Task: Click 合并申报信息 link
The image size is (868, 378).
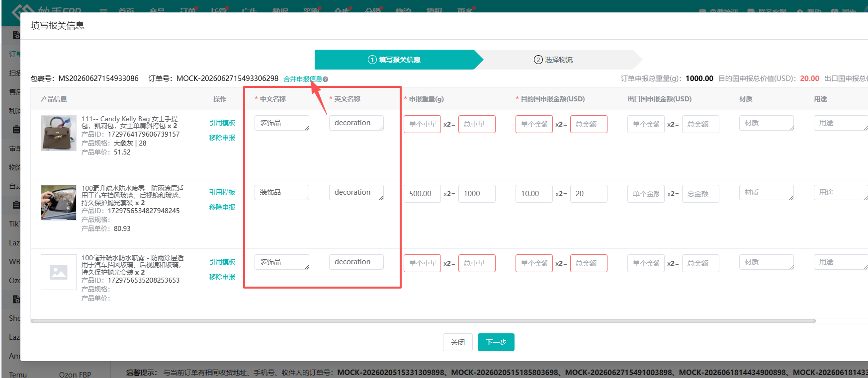Action: pyautogui.click(x=303, y=79)
